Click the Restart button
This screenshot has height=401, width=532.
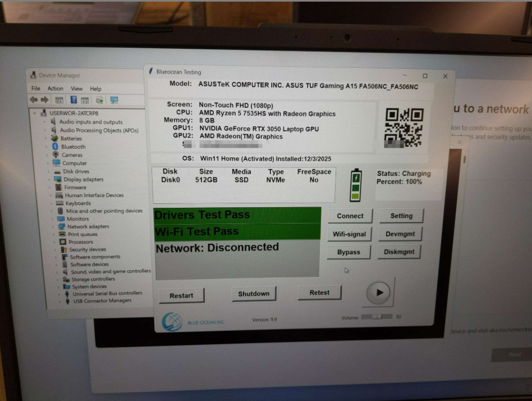(181, 295)
